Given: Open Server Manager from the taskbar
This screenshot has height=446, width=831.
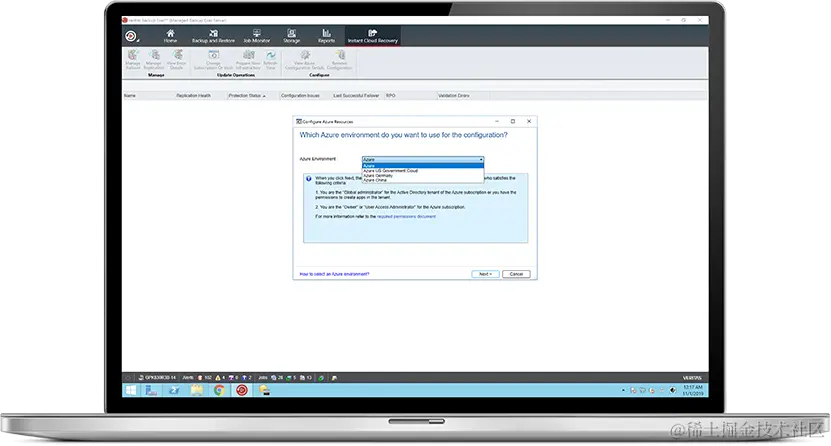Looking at the screenshot, I should 152,390.
